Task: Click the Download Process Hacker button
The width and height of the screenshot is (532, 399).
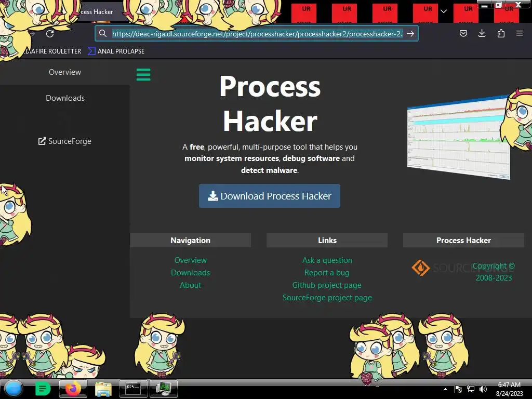Action: click(270, 196)
